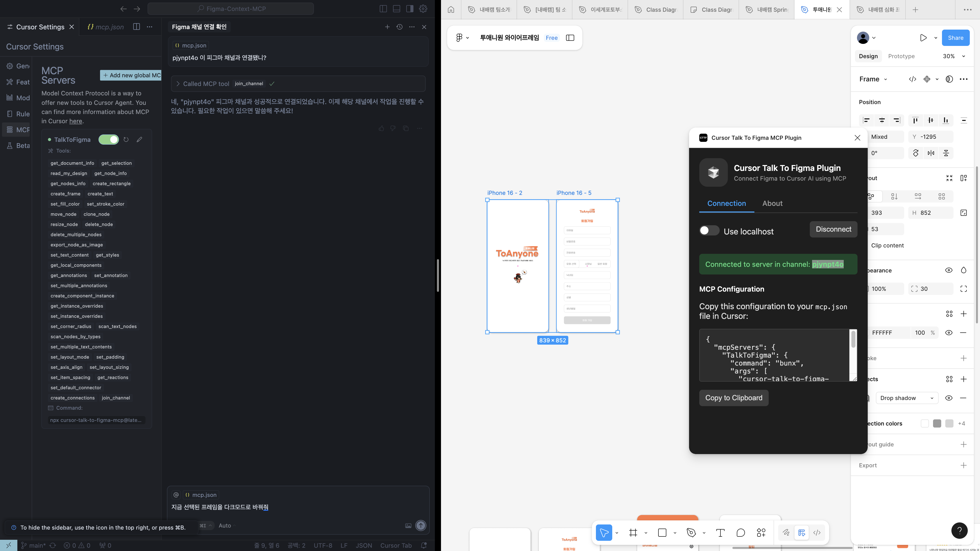Viewport: 980px width, 551px height.
Task: Select the Pen tool in Figma toolbar
Action: click(691, 533)
